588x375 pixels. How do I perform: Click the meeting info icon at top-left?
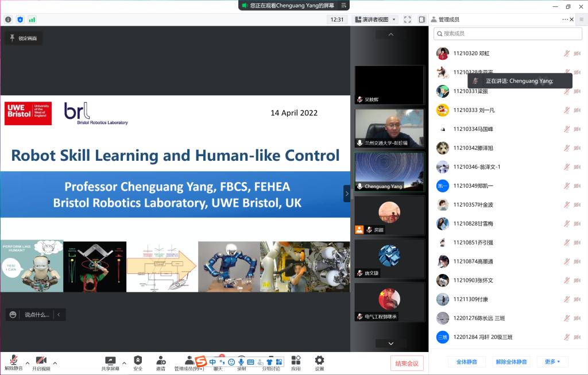(8, 20)
